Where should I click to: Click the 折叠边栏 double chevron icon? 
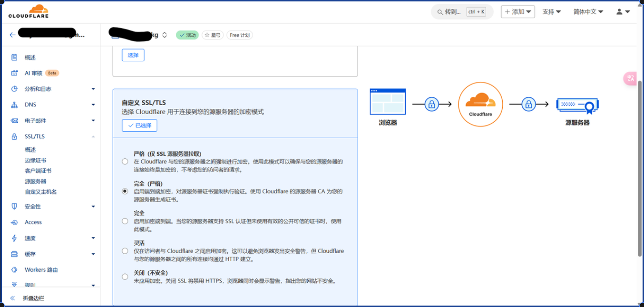[13, 298]
